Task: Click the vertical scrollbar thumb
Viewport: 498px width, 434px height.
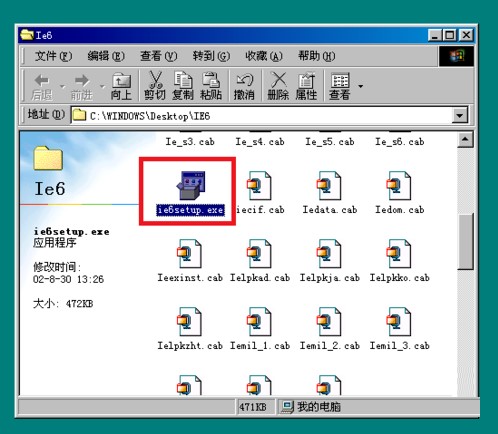Action: [x=465, y=241]
